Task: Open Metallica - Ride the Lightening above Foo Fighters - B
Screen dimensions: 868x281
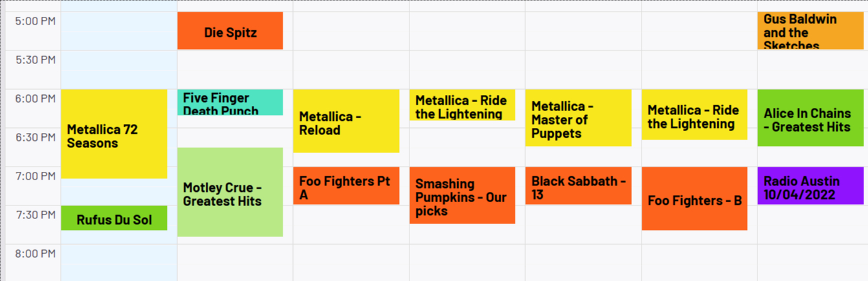Action: pos(695,115)
